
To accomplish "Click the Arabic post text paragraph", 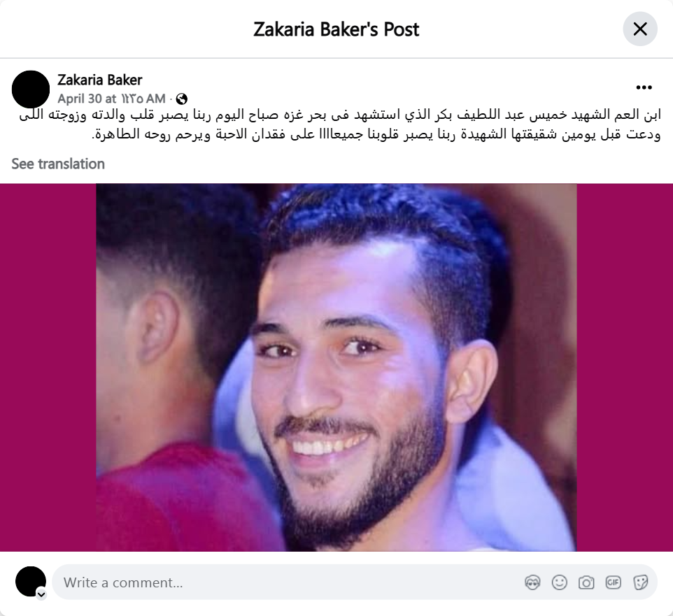I will pyautogui.click(x=340, y=124).
